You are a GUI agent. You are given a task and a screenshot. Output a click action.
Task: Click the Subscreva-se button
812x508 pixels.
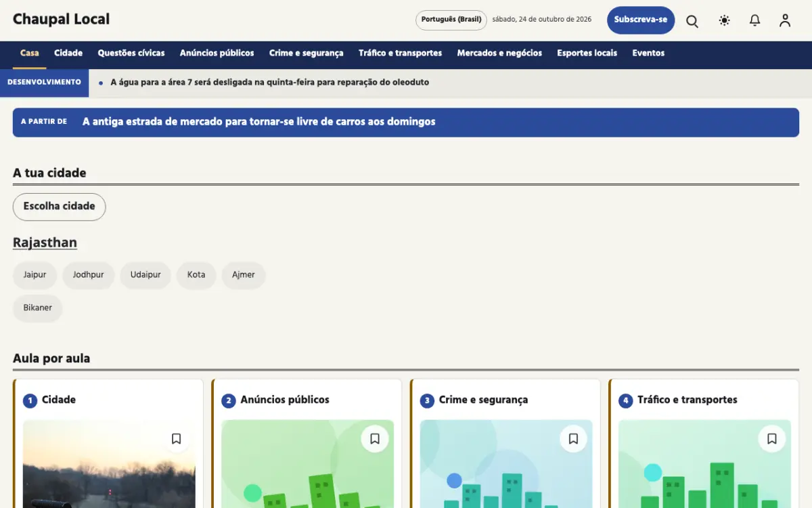[641, 20]
